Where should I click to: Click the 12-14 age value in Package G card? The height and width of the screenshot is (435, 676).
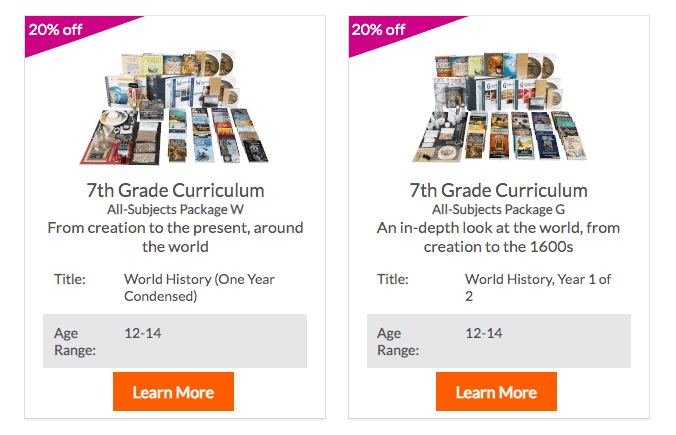[x=484, y=333]
